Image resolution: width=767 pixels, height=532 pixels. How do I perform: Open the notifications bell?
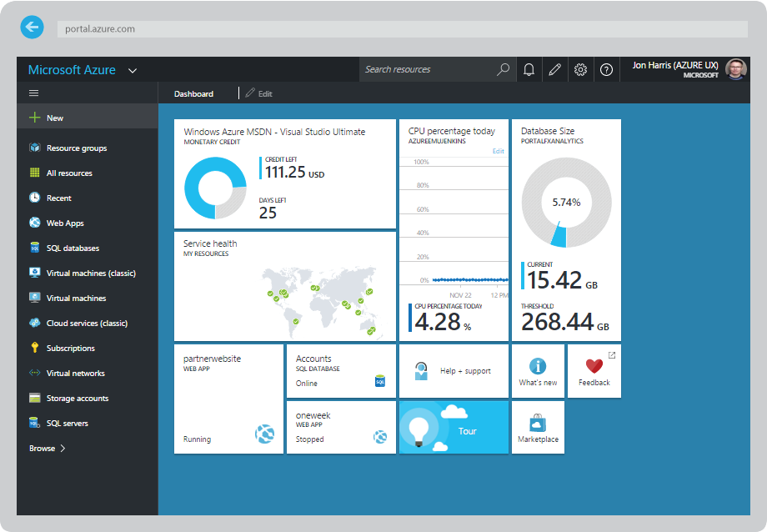coord(529,69)
